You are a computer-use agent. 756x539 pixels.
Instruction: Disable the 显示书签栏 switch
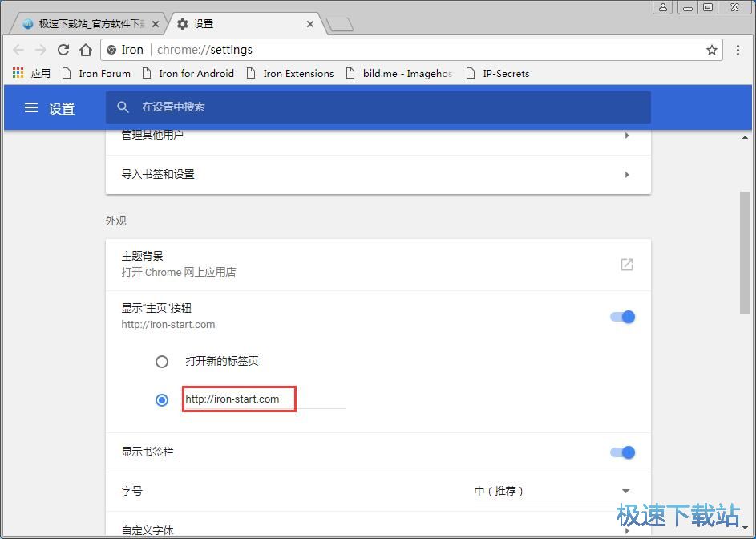[622, 452]
